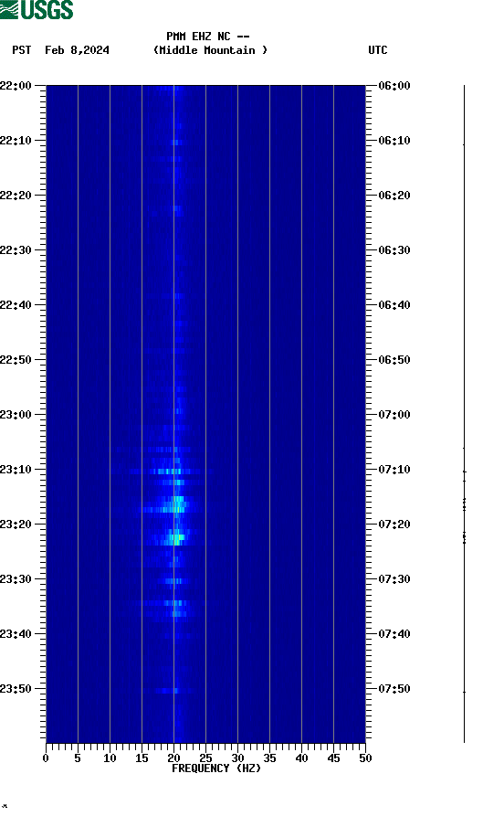
Task: Click the '23:00' PST time label
Action: point(16,415)
